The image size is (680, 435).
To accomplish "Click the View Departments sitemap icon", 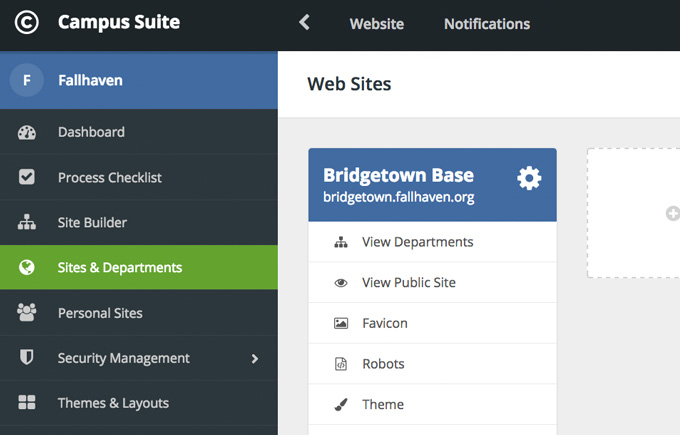I will [x=341, y=242].
